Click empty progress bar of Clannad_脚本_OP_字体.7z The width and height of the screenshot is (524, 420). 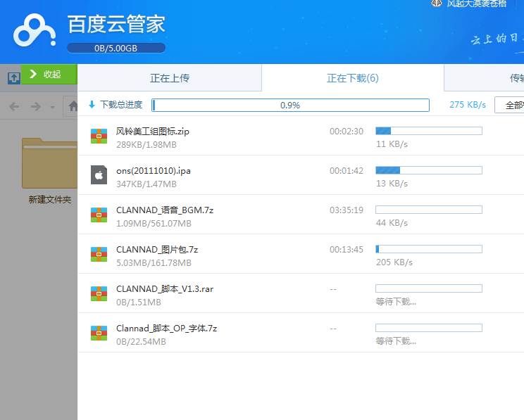point(429,328)
